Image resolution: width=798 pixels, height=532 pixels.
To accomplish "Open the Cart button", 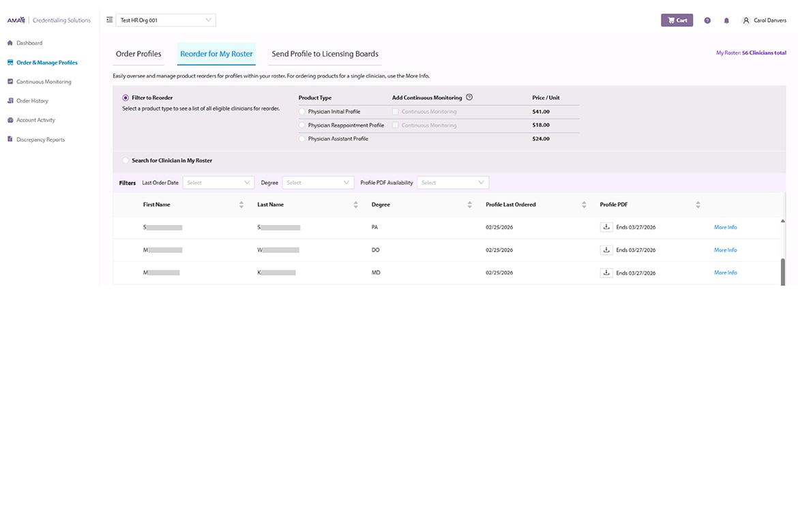I will (x=677, y=20).
